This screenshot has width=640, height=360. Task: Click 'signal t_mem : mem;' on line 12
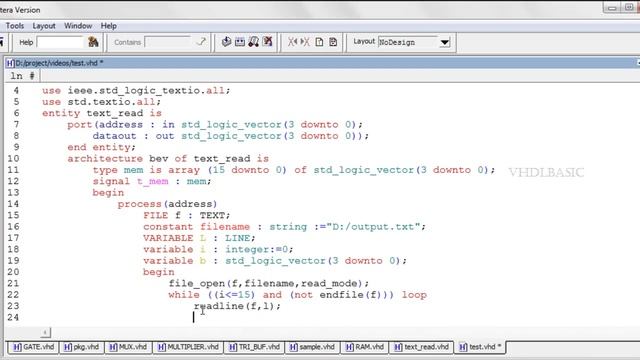pyautogui.click(x=152, y=181)
